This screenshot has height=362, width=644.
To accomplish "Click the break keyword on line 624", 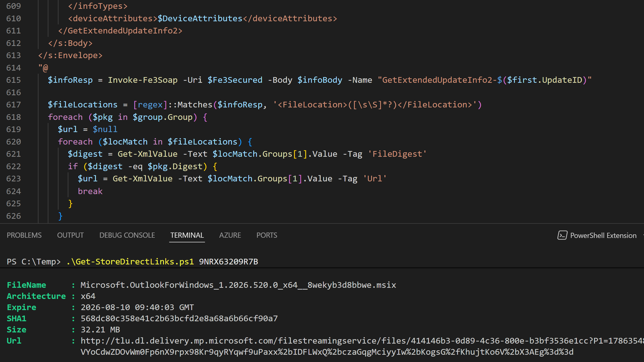I will click(x=90, y=191).
